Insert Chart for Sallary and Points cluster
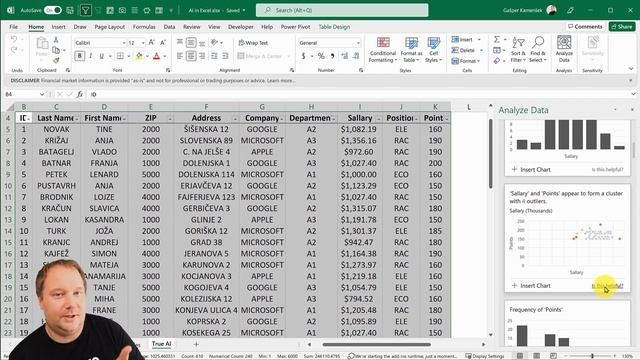This screenshot has height=360, width=640. [531, 285]
